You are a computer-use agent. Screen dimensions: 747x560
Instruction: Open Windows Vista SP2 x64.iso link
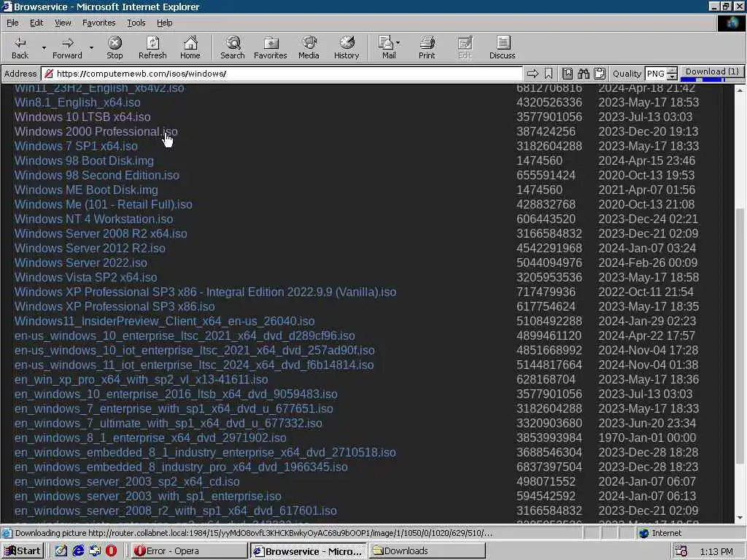pyautogui.click(x=86, y=277)
